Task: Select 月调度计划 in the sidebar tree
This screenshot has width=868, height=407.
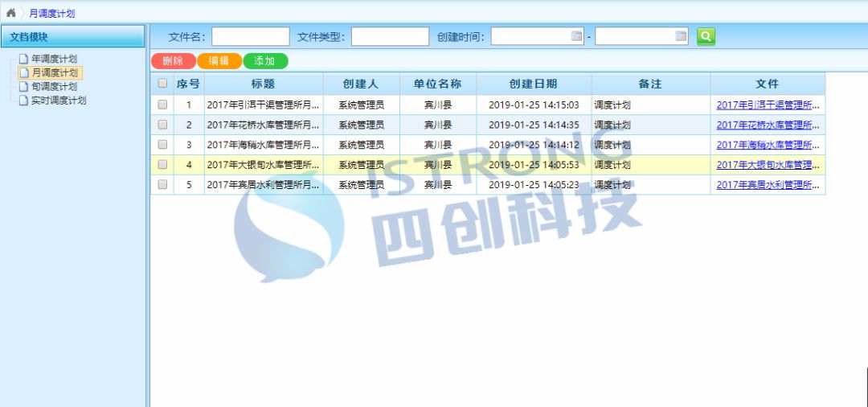Action: pyautogui.click(x=54, y=73)
